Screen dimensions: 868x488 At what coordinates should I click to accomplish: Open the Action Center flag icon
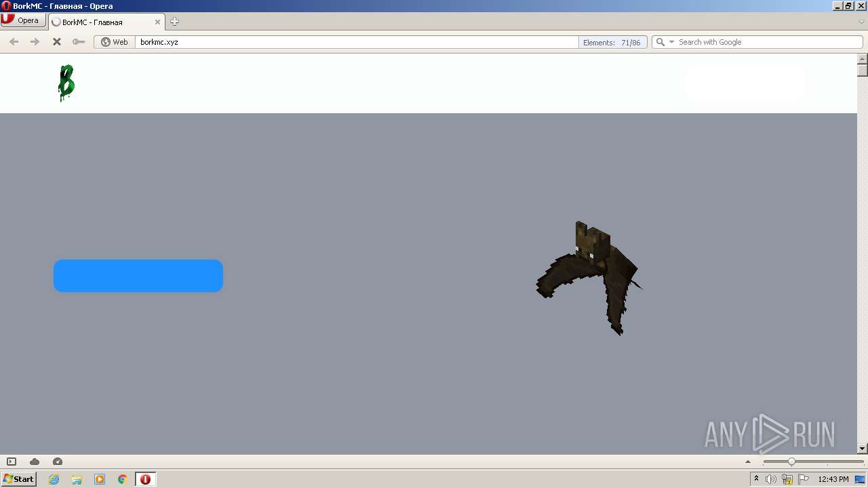click(x=804, y=479)
